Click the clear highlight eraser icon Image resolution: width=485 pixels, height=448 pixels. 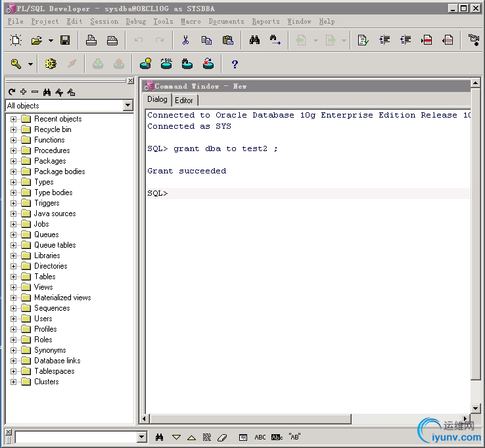(x=222, y=437)
